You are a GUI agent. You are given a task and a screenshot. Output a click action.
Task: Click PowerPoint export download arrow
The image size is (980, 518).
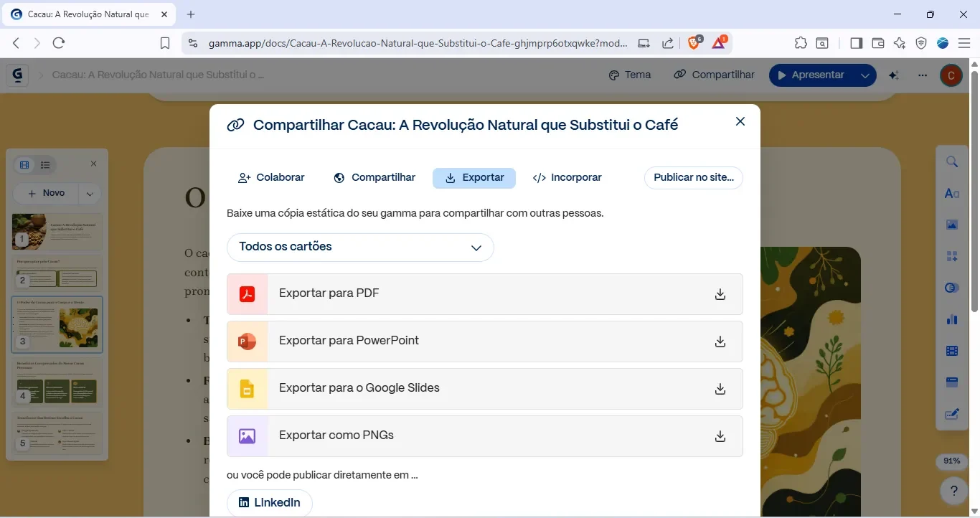point(720,342)
